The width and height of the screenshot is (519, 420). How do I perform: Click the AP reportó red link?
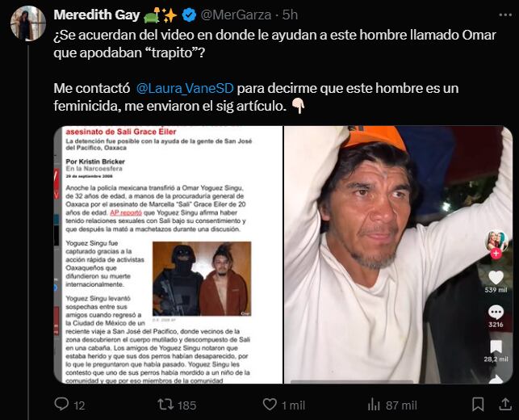(126, 212)
